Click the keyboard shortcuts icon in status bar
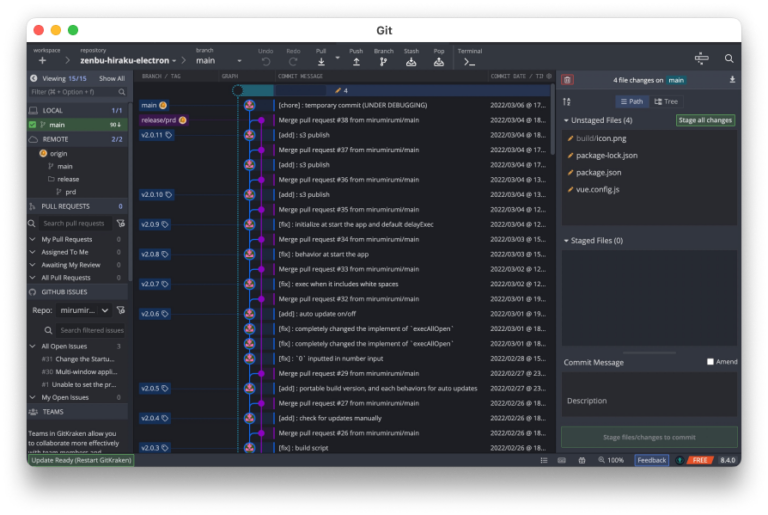 (x=562, y=460)
